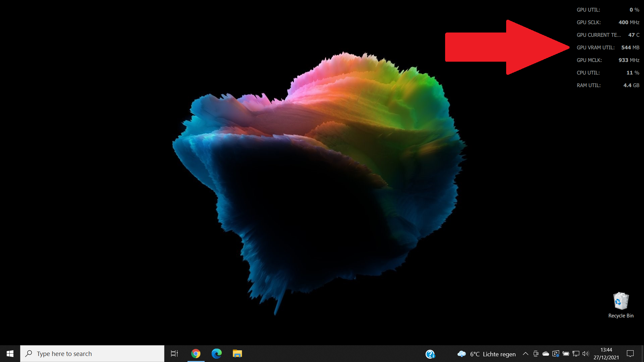The height and width of the screenshot is (362, 644).
Task: Click the RAM UTIL 4.4 GB reading
Action: (608, 85)
